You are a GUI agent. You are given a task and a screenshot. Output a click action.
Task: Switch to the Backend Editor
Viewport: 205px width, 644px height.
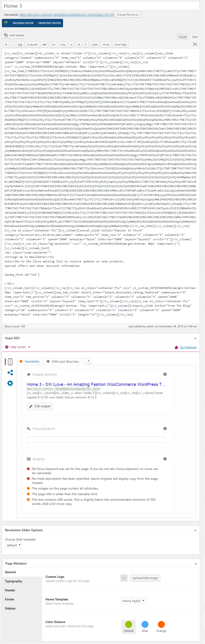[x=23, y=23]
